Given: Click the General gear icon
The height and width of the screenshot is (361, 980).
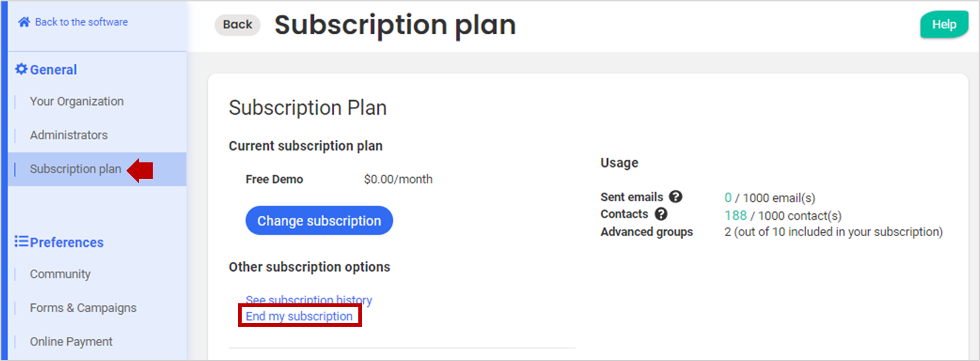Looking at the screenshot, I should coord(21,69).
